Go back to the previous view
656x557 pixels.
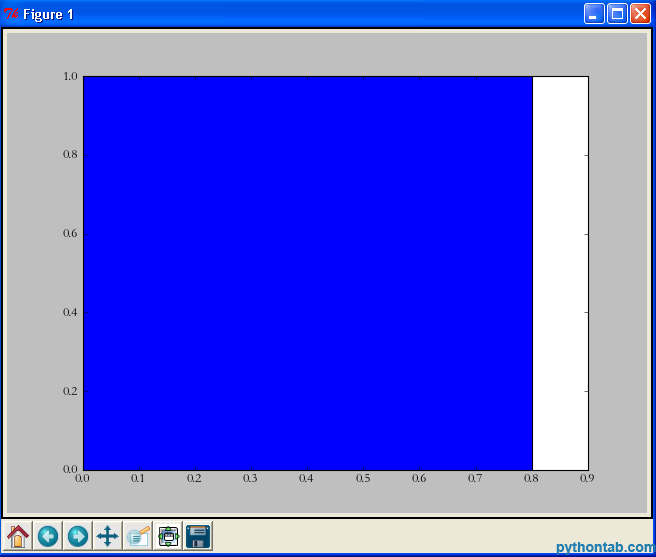(47, 536)
